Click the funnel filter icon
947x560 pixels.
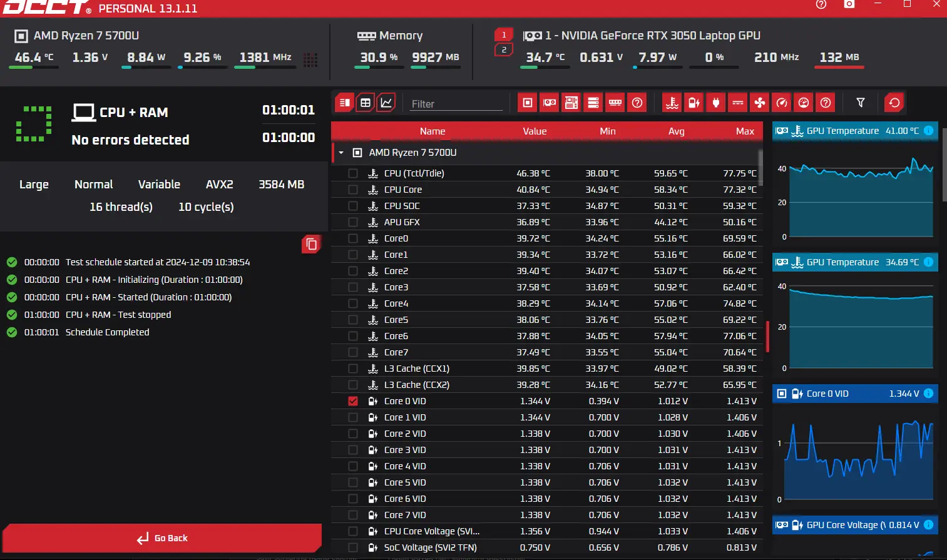click(861, 103)
